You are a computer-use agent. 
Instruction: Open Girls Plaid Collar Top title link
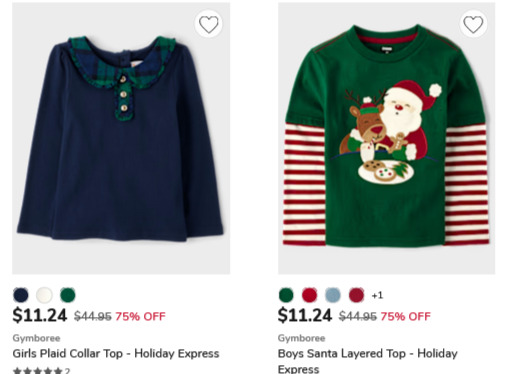click(x=116, y=353)
